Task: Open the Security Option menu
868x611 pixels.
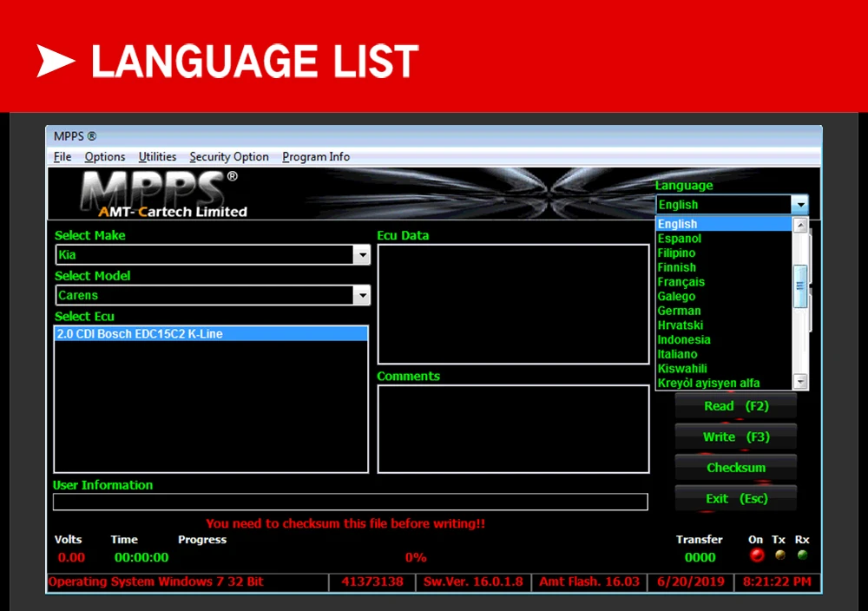Action: [229, 156]
